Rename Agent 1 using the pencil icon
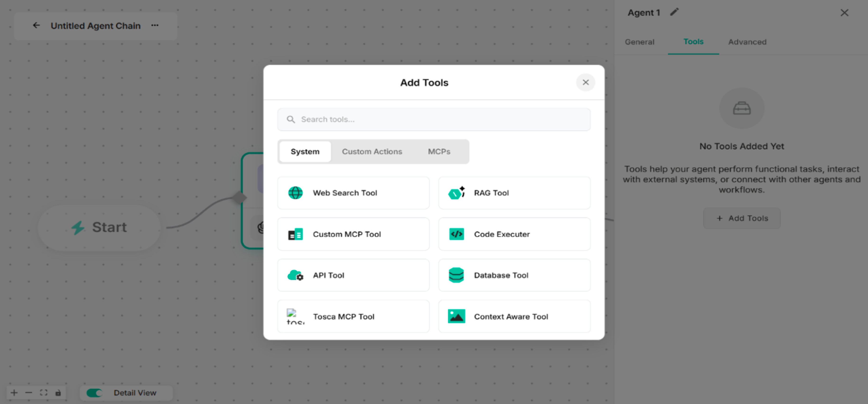The image size is (868, 404). (674, 12)
